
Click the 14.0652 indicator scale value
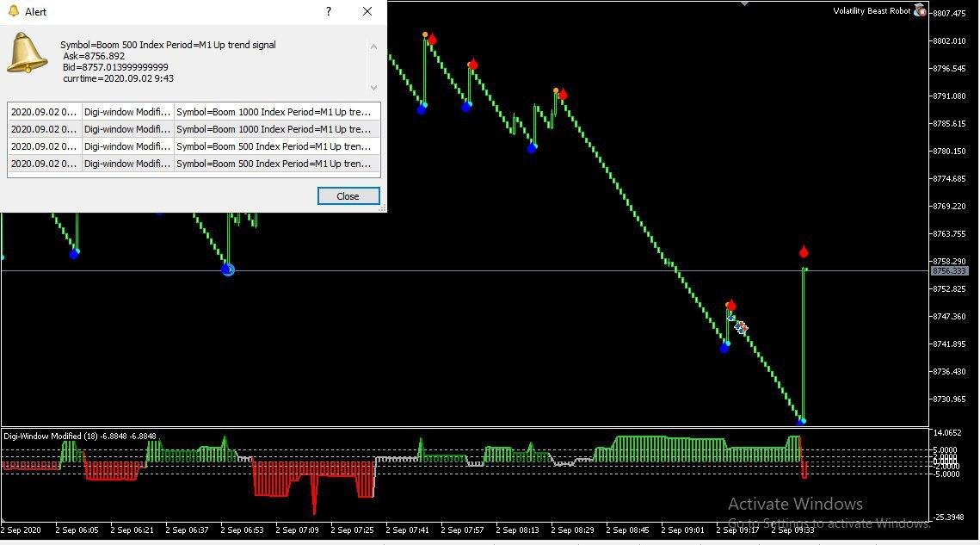click(x=947, y=432)
